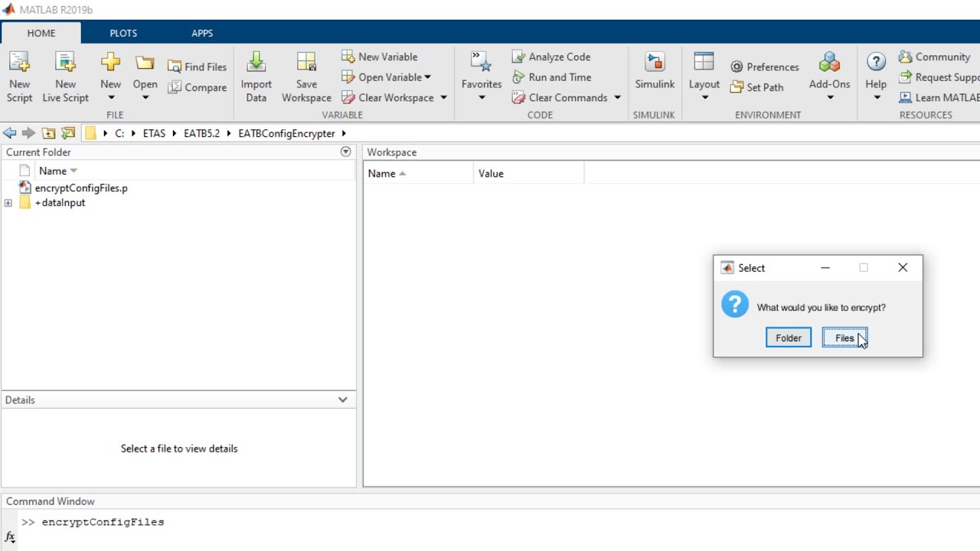980x551 pixels.
Task: Click the Layout icon
Action: (704, 63)
